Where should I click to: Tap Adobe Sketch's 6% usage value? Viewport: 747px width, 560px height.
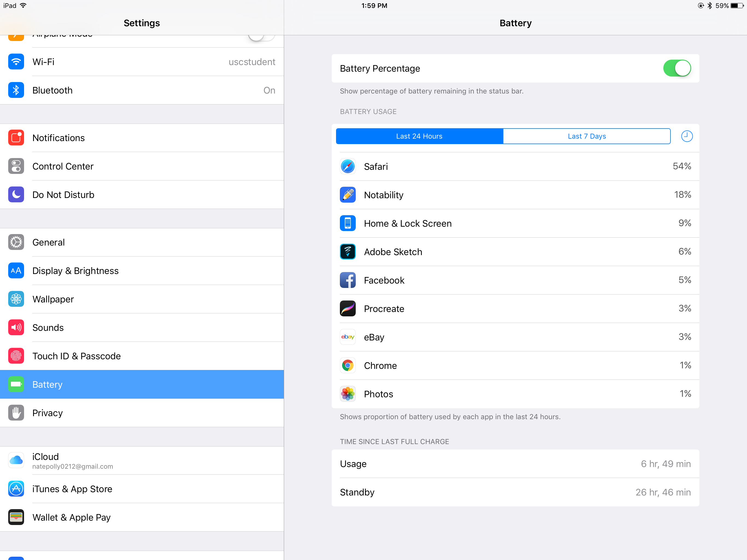coord(685,251)
